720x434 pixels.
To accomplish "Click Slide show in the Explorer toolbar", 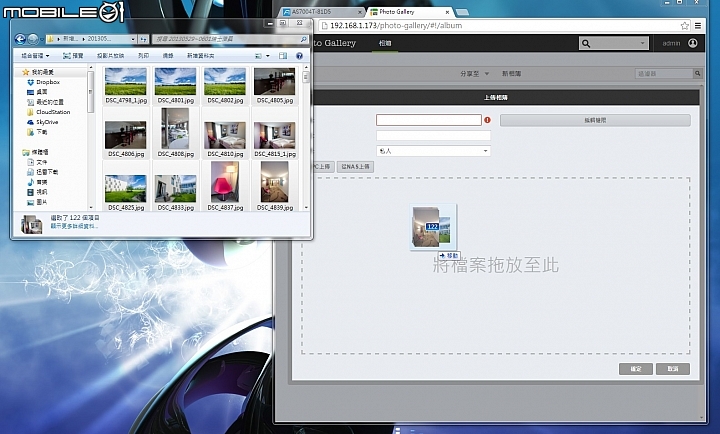I will coord(110,56).
